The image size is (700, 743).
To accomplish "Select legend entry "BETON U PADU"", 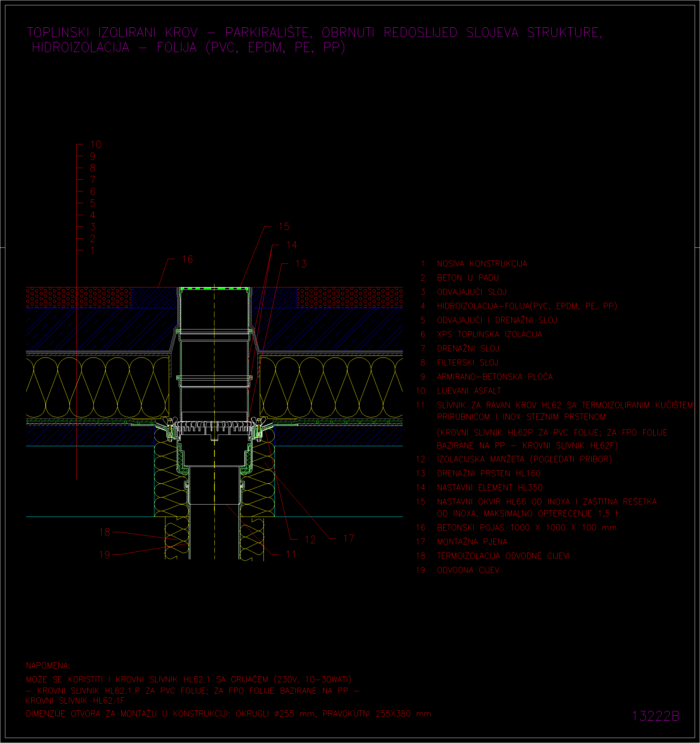I will click(468, 278).
